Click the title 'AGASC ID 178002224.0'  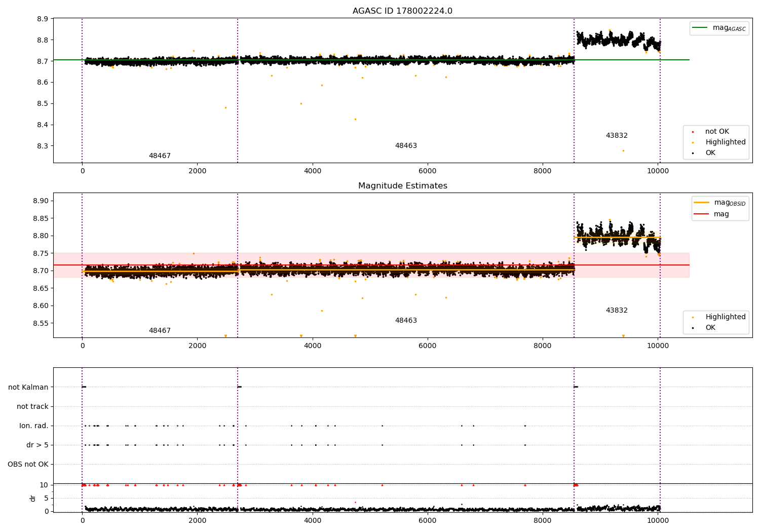coord(402,11)
